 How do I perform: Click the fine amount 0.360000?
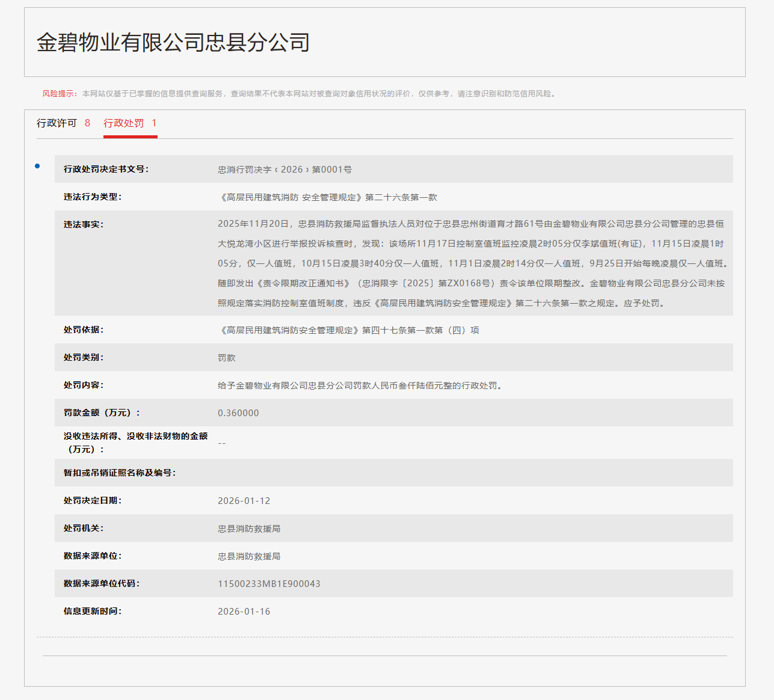[x=238, y=413]
